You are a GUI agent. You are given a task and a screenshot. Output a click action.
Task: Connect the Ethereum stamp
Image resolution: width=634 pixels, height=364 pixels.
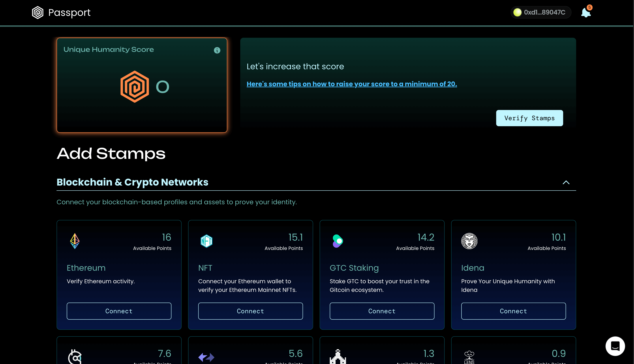pyautogui.click(x=119, y=311)
